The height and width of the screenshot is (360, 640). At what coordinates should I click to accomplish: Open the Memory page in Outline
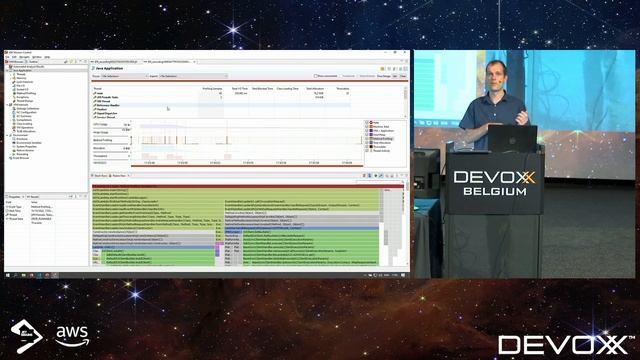(x=21, y=78)
